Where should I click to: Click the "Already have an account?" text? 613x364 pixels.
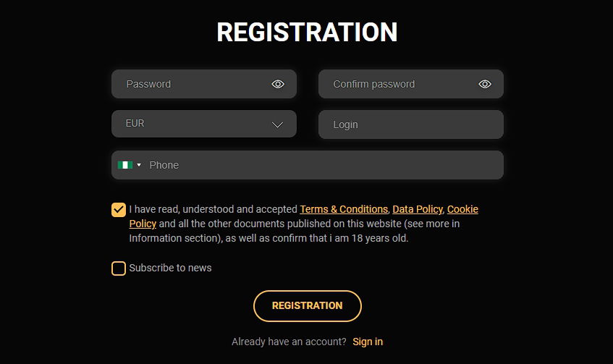point(289,342)
